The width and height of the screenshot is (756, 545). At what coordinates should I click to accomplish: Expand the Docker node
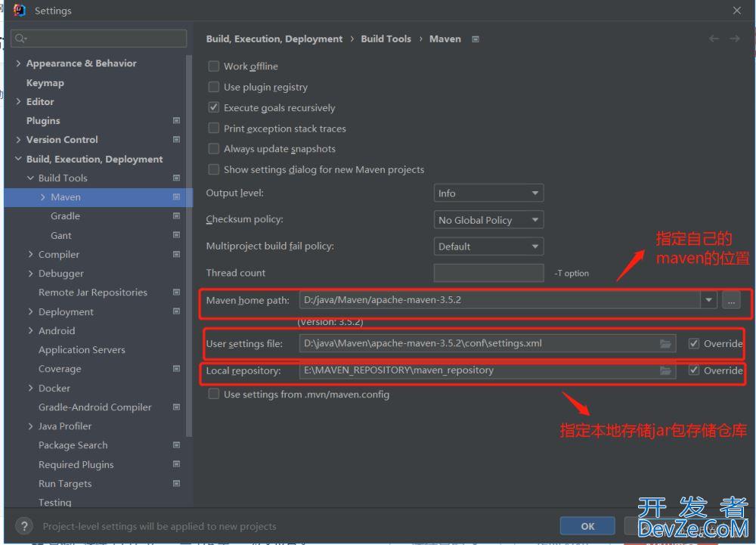pos(30,388)
